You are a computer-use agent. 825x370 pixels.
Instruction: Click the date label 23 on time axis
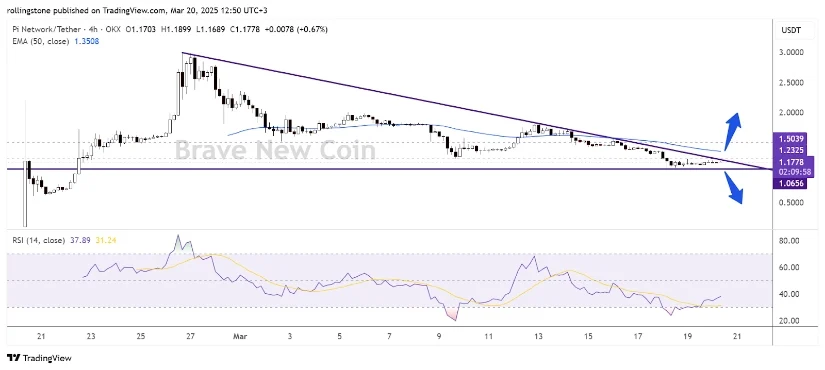tap(90, 336)
